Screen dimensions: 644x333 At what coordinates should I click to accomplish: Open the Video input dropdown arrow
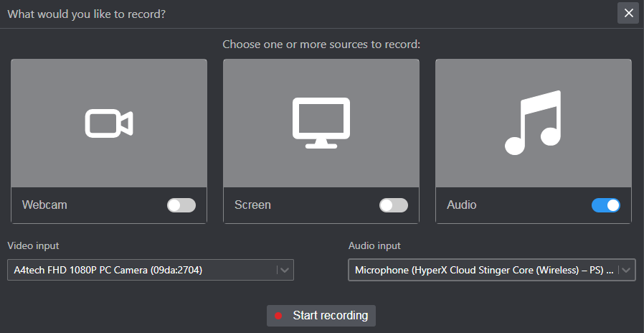point(285,270)
